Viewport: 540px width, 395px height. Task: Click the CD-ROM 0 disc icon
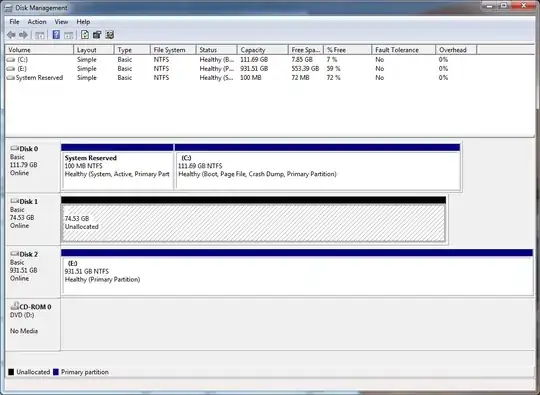click(14, 306)
